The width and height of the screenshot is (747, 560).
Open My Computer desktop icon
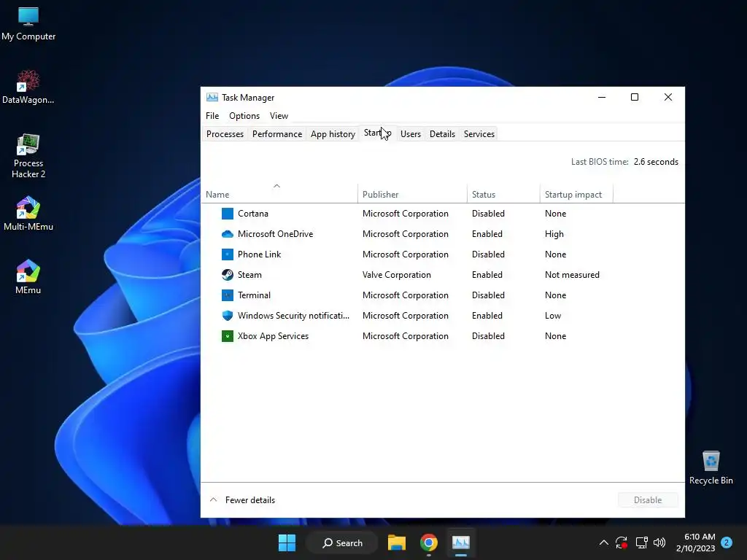(x=28, y=24)
